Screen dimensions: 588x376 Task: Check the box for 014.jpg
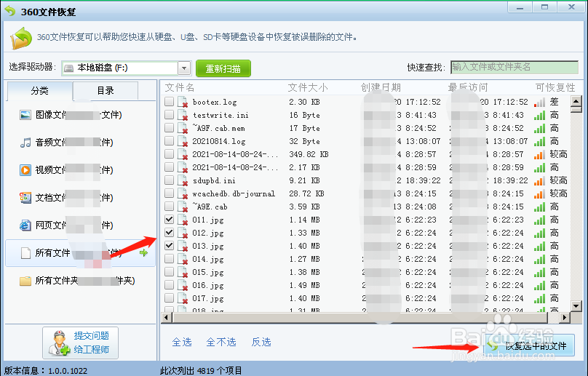click(x=169, y=259)
